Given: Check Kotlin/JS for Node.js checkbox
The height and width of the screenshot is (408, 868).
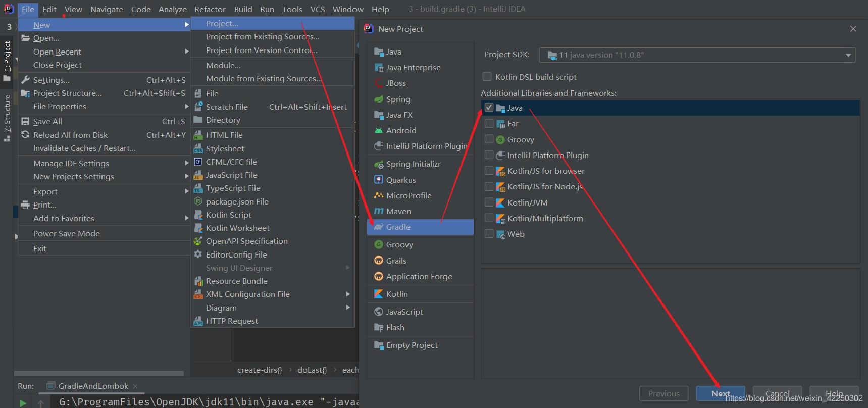Looking at the screenshot, I should pos(489,186).
